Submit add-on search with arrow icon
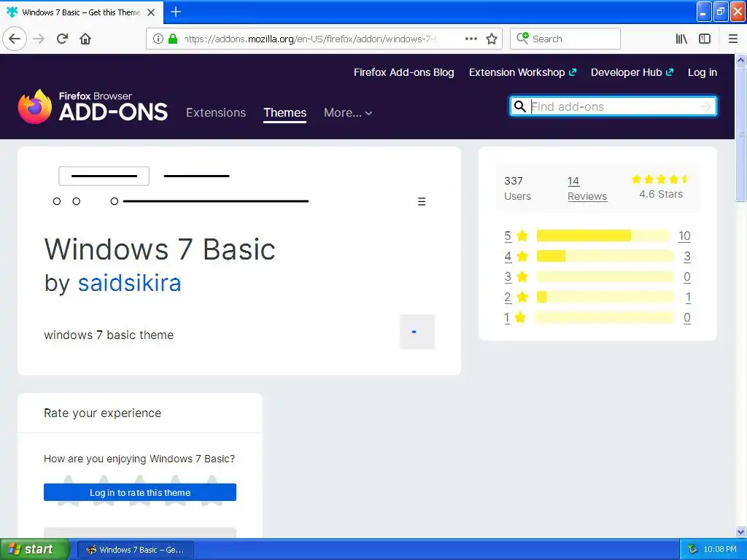This screenshot has height=560, width=747. tap(705, 106)
